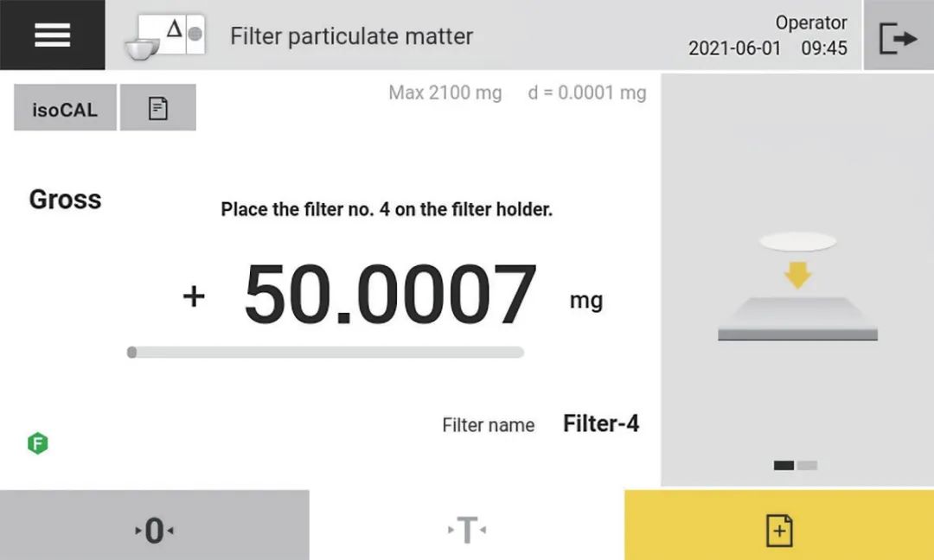The height and width of the screenshot is (560, 934).
Task: Open the report document icon
Action: click(x=157, y=109)
